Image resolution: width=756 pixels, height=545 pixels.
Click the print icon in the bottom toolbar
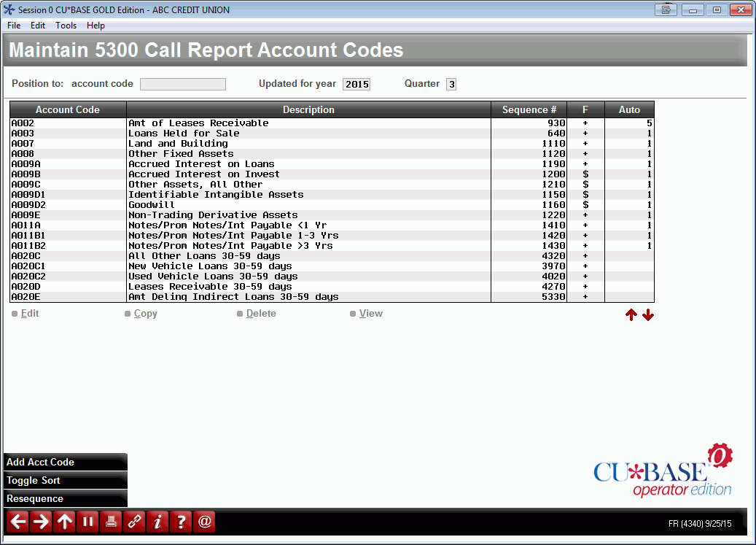click(111, 522)
